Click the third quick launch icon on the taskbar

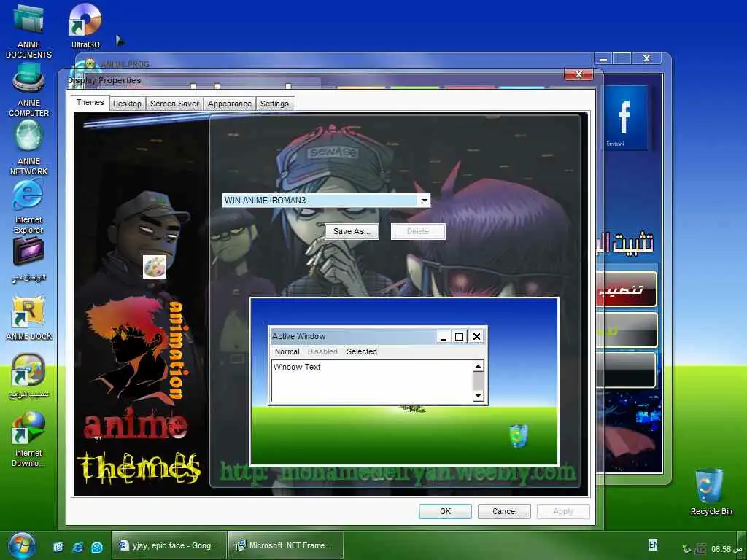point(97,547)
